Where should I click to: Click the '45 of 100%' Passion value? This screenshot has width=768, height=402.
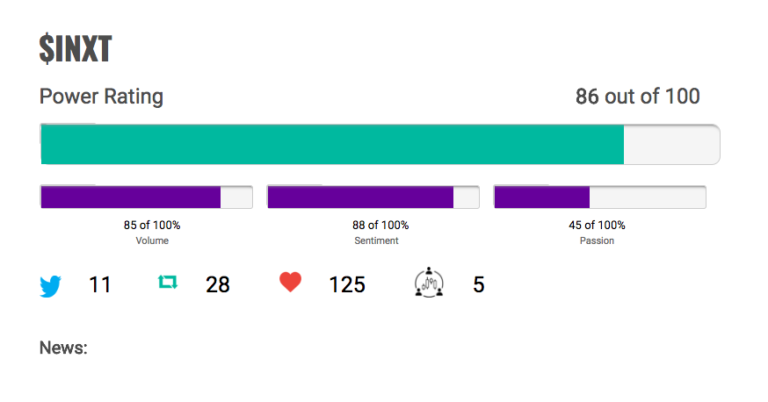[x=597, y=225]
